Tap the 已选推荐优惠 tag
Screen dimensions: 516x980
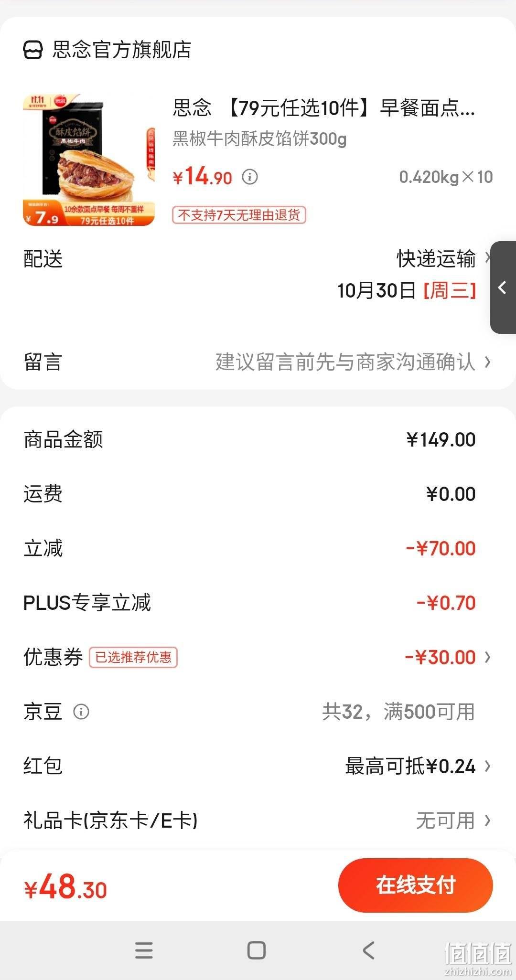click(x=133, y=657)
